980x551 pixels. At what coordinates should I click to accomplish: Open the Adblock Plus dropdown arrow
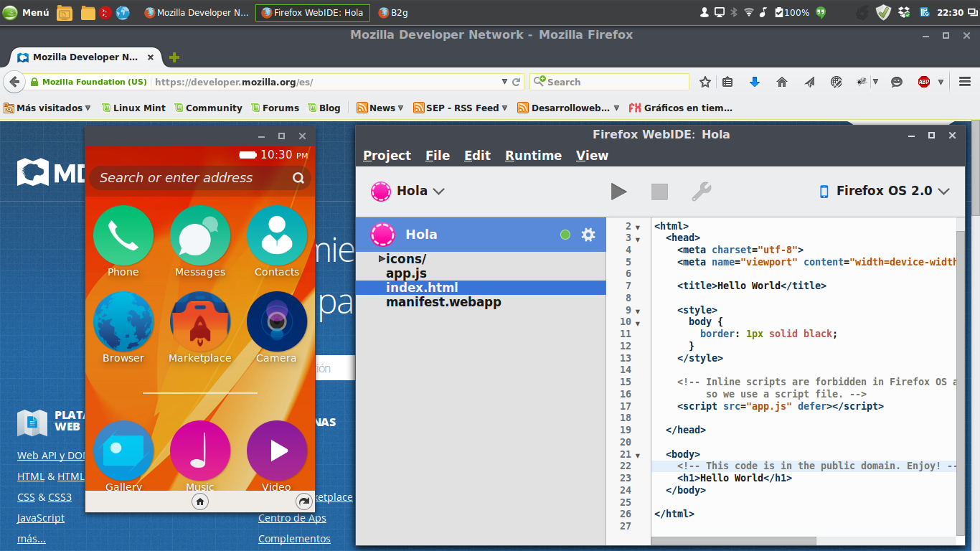[x=941, y=82]
